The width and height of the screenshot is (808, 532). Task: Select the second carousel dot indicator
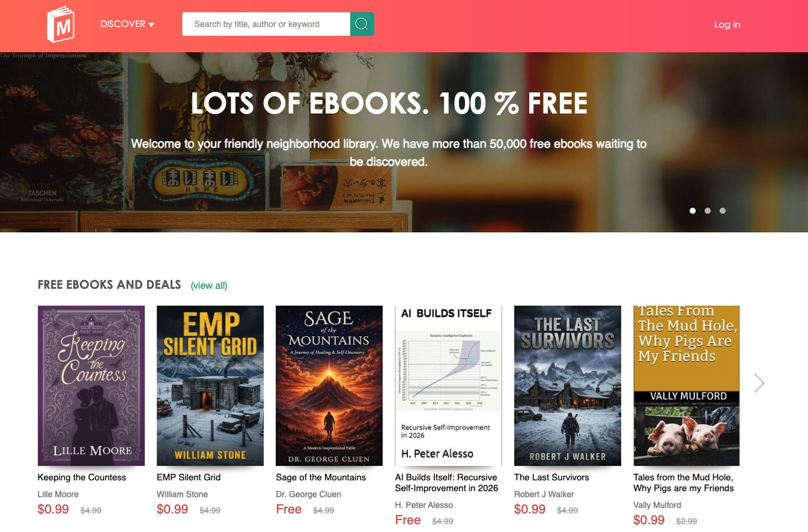tap(707, 211)
